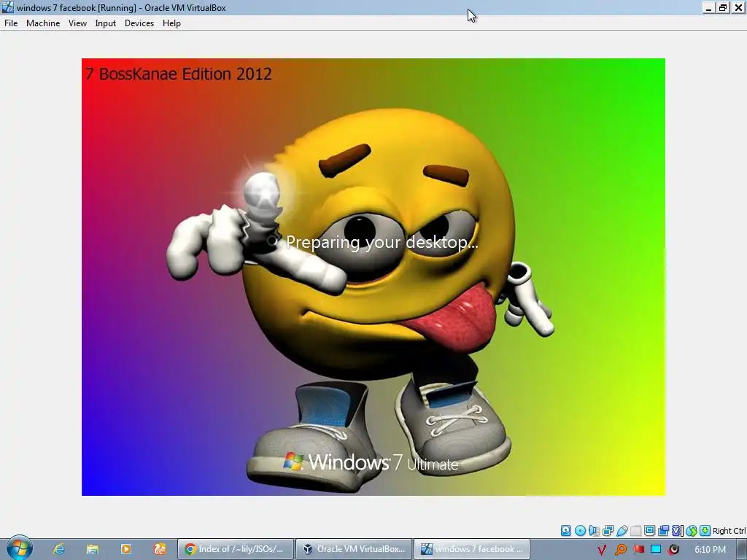Restore down the VirtualBox VM window
This screenshot has width=747, height=560.
[723, 7]
